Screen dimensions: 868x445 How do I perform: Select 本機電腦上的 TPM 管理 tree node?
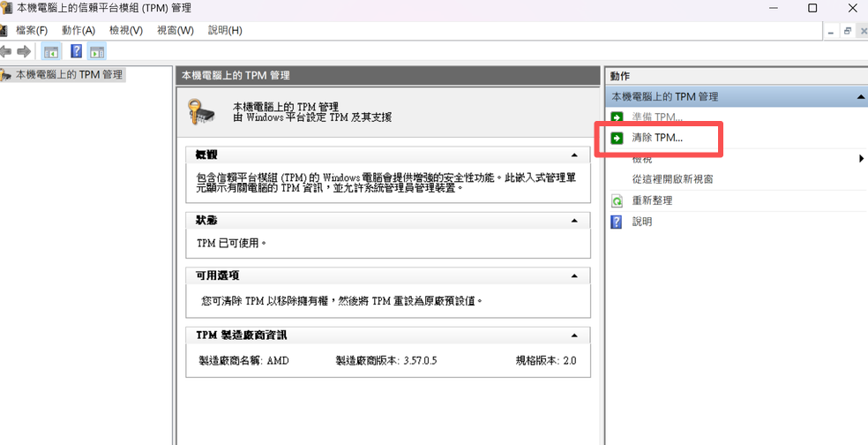click(x=69, y=74)
